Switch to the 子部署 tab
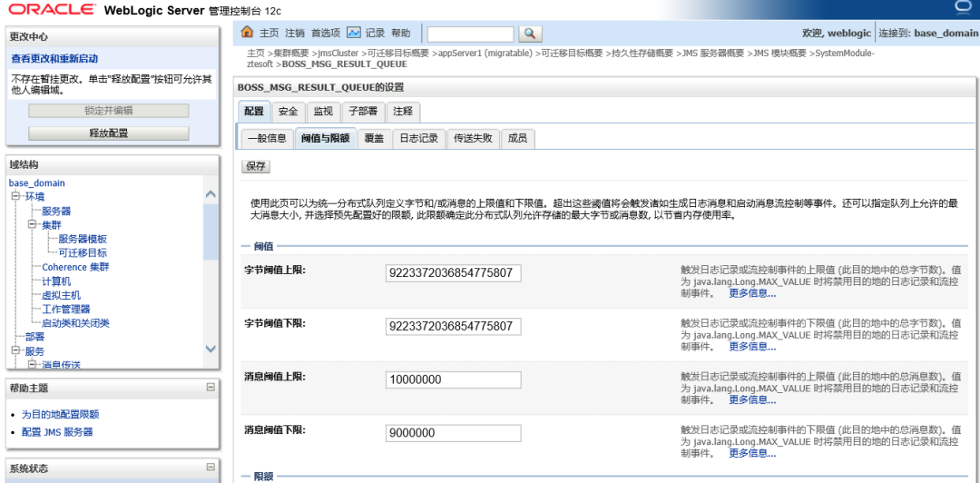Screen dimensions: 980x483 (362, 112)
